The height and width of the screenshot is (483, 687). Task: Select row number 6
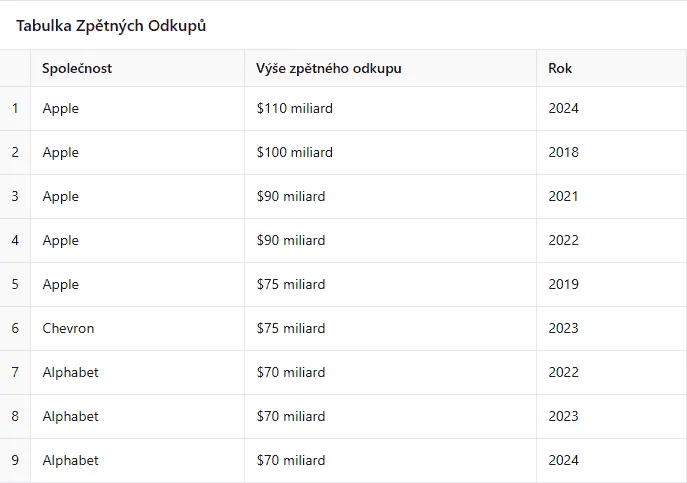click(x=15, y=328)
